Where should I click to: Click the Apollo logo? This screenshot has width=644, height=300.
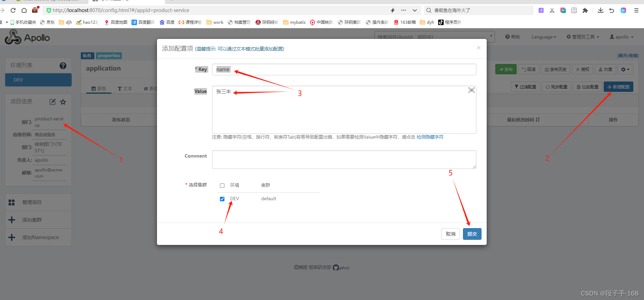(x=27, y=37)
